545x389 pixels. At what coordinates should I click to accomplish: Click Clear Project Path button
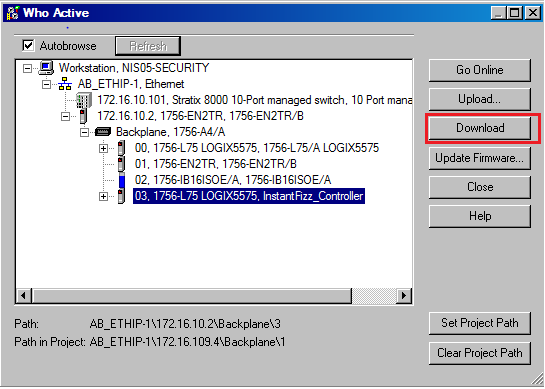(480, 353)
